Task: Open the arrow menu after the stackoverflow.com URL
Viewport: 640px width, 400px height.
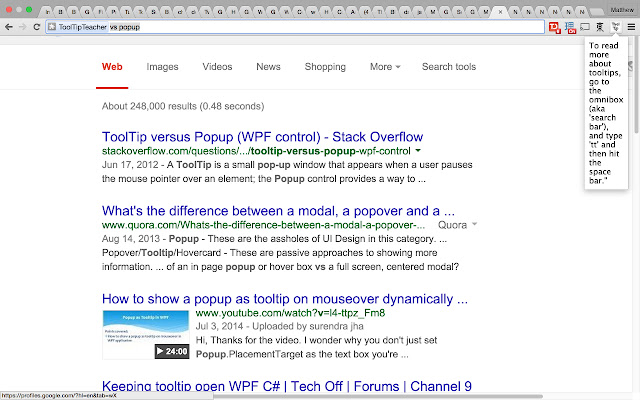Action: [418, 151]
